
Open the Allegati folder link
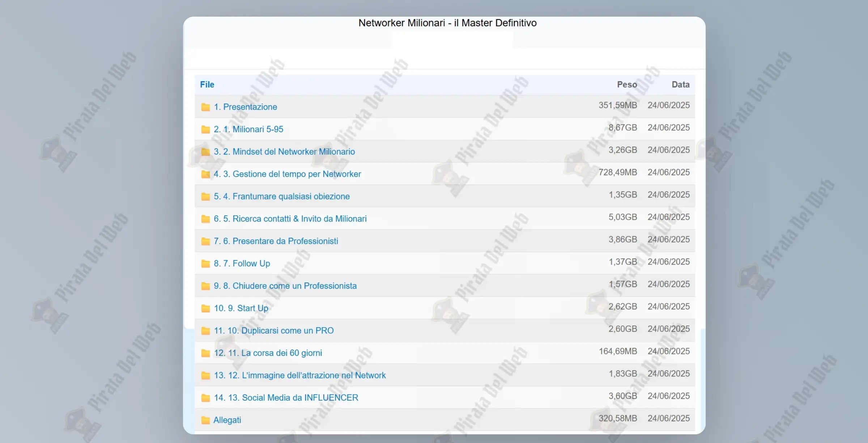coord(227,420)
